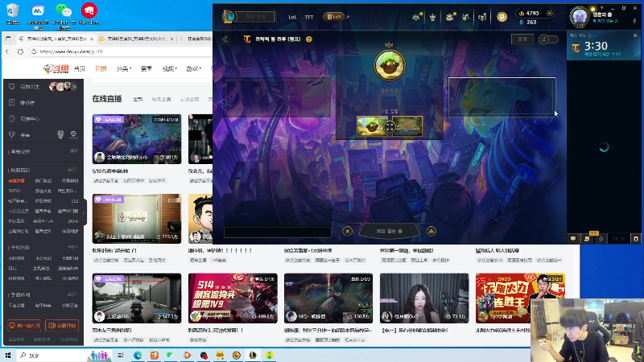
Task: Open the client bottom-bar icon left of the version text
Action: coord(601,238)
